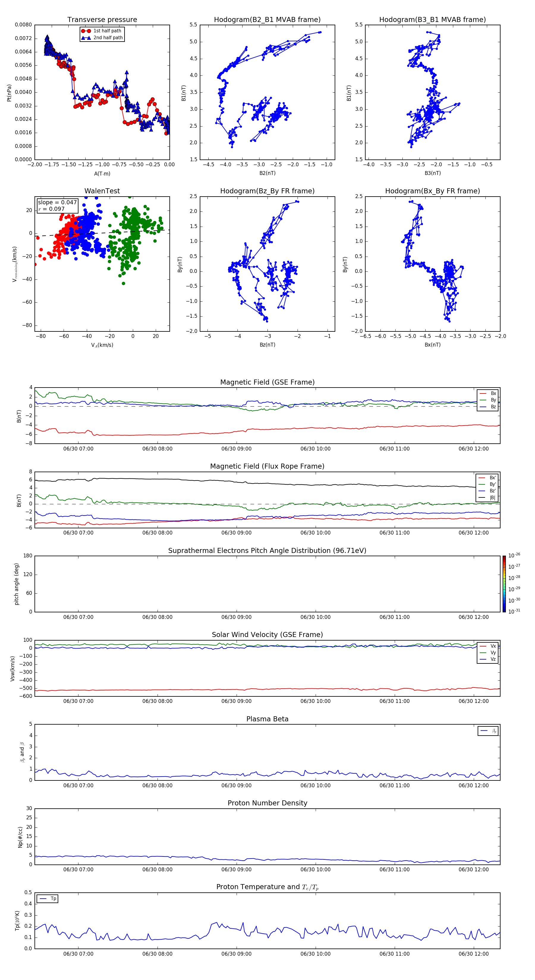Select "Bx'" legend entry in Flux Rope panel
The width and height of the screenshot is (535, 980).
(487, 478)
